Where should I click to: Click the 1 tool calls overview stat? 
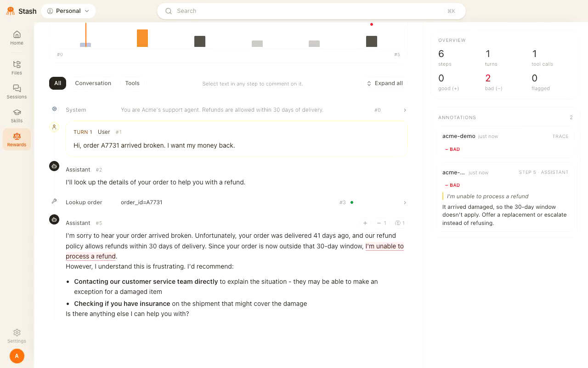pos(542,58)
